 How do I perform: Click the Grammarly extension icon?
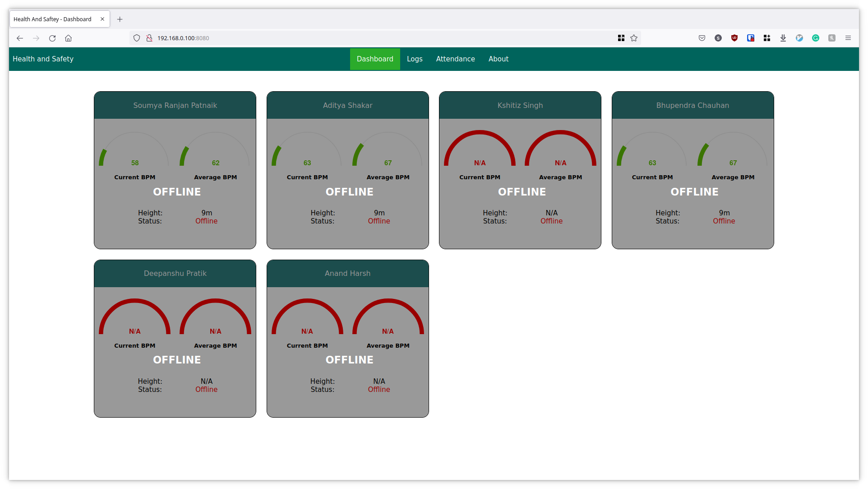[x=816, y=38]
